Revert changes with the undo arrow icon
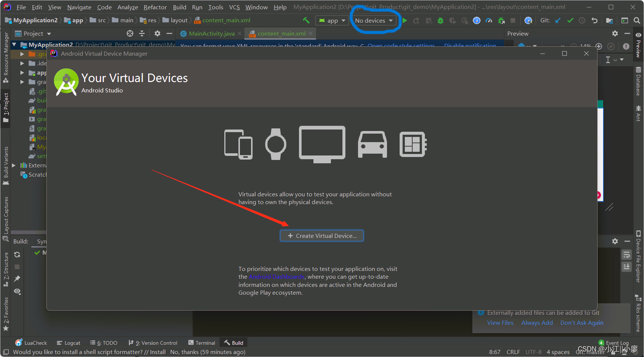Screen dimensions: 644x357 pyautogui.click(x=594, y=20)
